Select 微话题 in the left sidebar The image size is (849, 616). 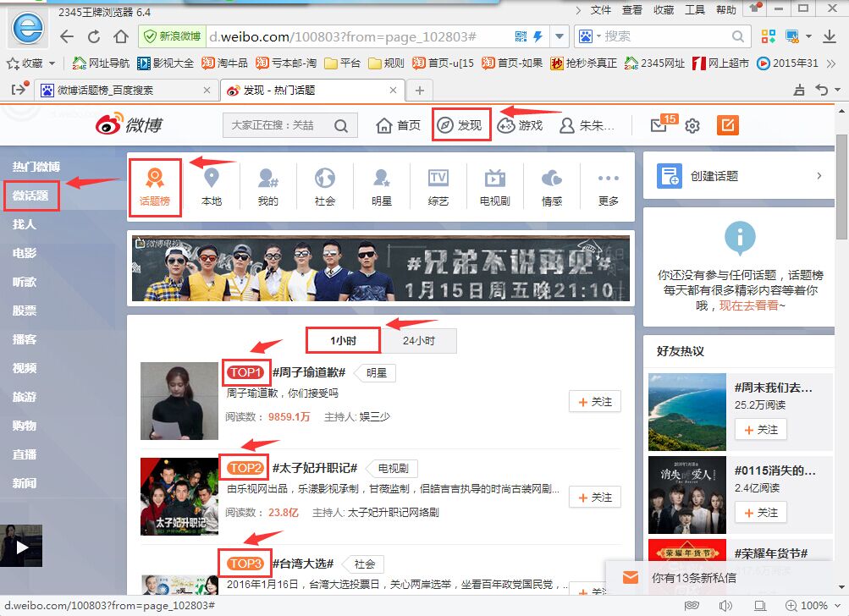coord(30,195)
